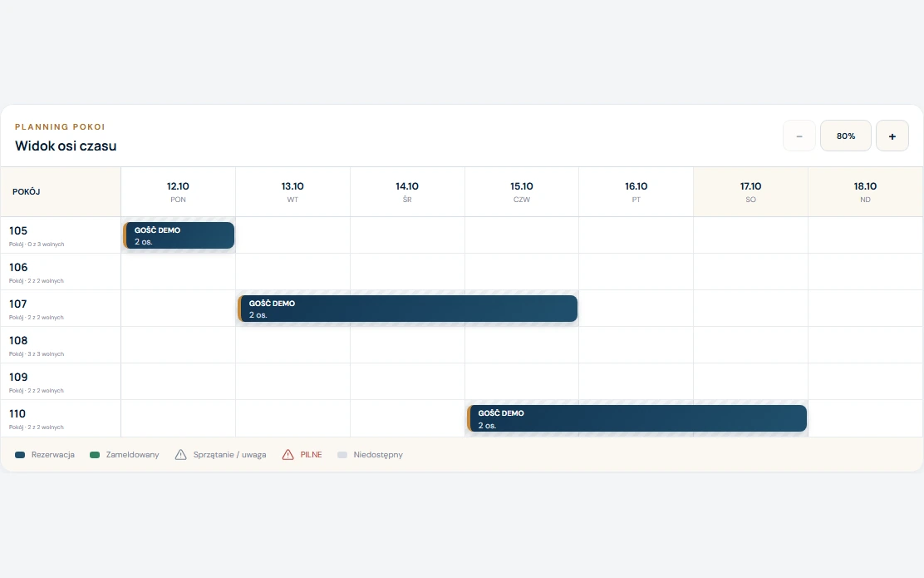Image resolution: width=924 pixels, height=578 pixels.
Task: Select room 107 row label
Action: pos(61,309)
